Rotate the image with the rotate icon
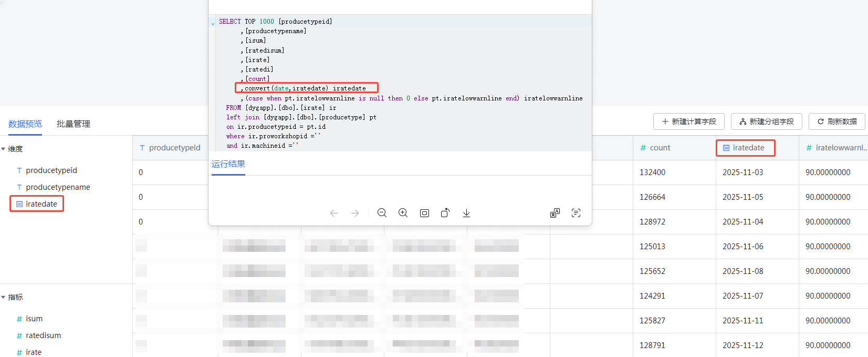This screenshot has width=868, height=357. pyautogui.click(x=445, y=213)
